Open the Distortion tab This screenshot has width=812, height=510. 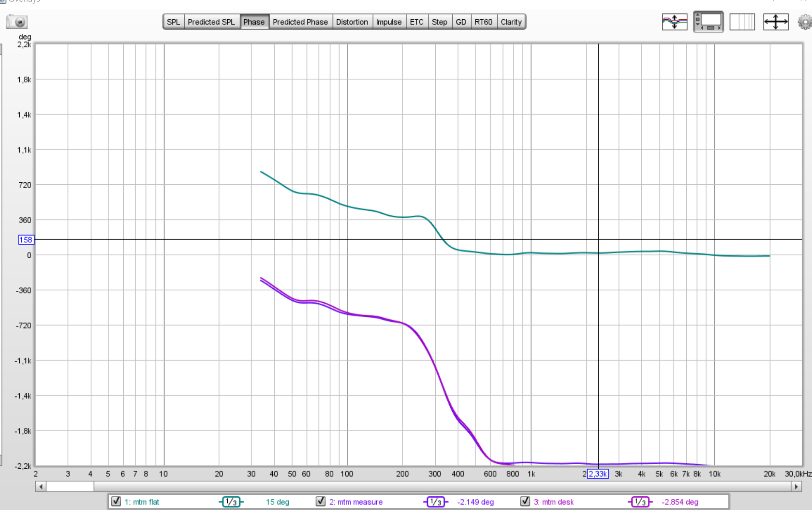pos(352,22)
